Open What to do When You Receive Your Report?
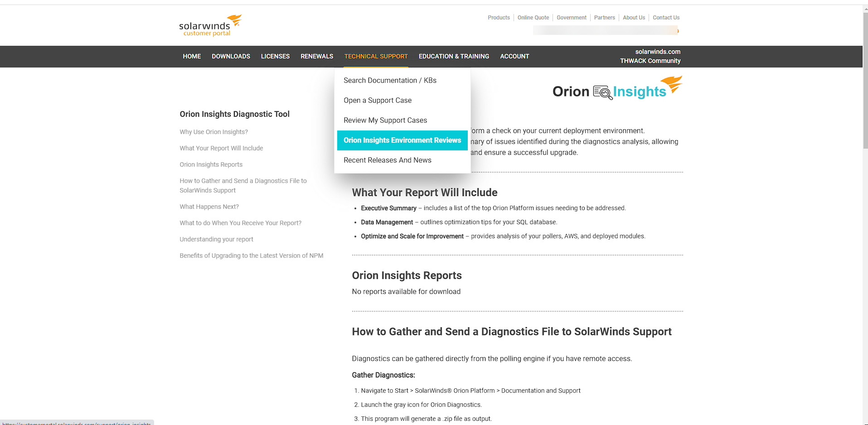This screenshot has height=425, width=868. (240, 223)
